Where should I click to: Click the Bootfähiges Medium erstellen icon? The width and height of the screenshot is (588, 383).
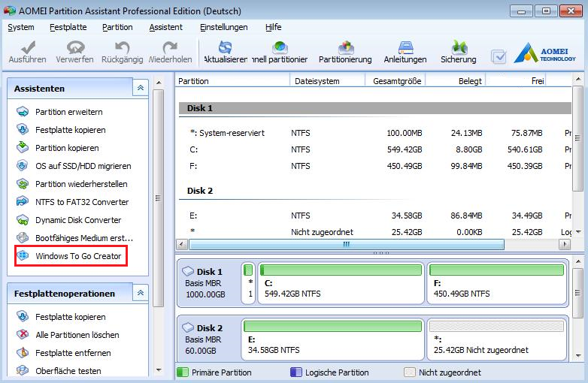tap(23, 238)
